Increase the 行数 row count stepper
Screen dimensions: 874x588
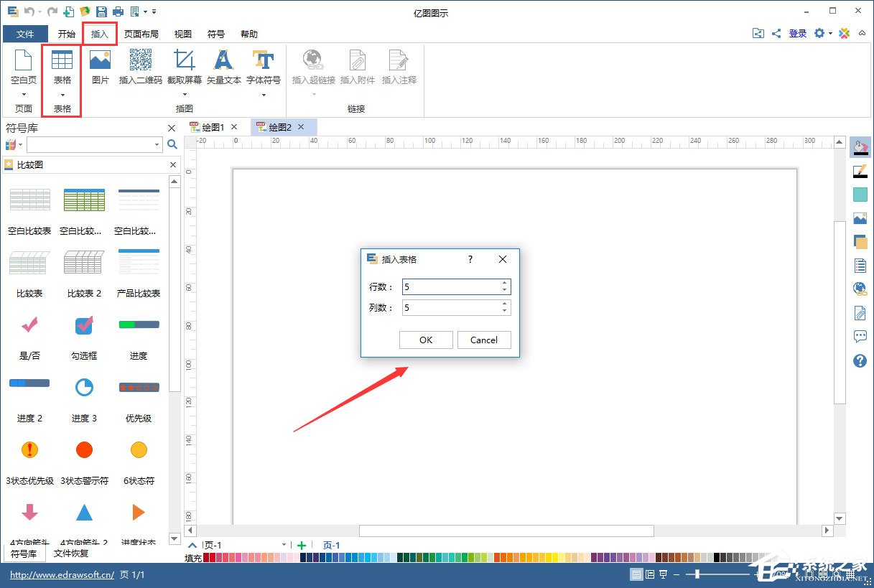coord(505,283)
